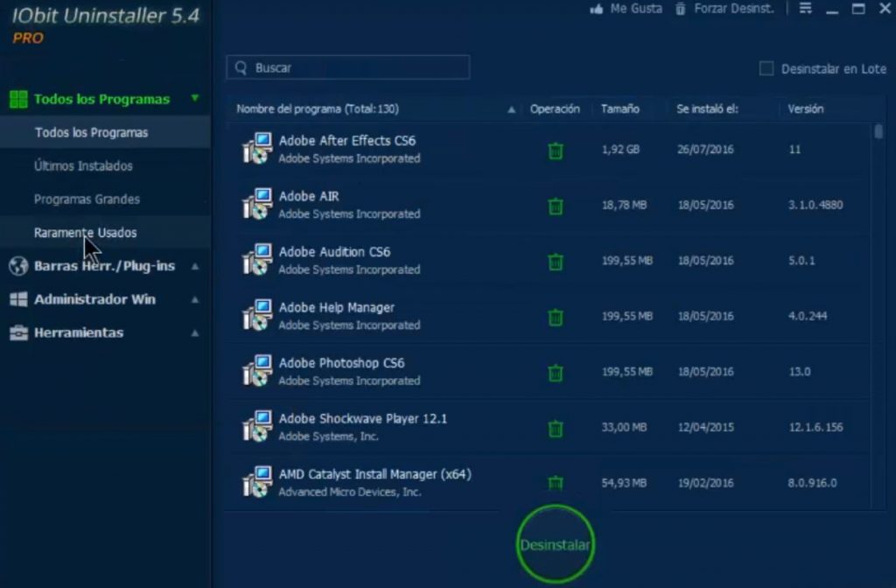896x588 pixels.
Task: Select the Adobe Help Manager program icon
Action: 257,315
